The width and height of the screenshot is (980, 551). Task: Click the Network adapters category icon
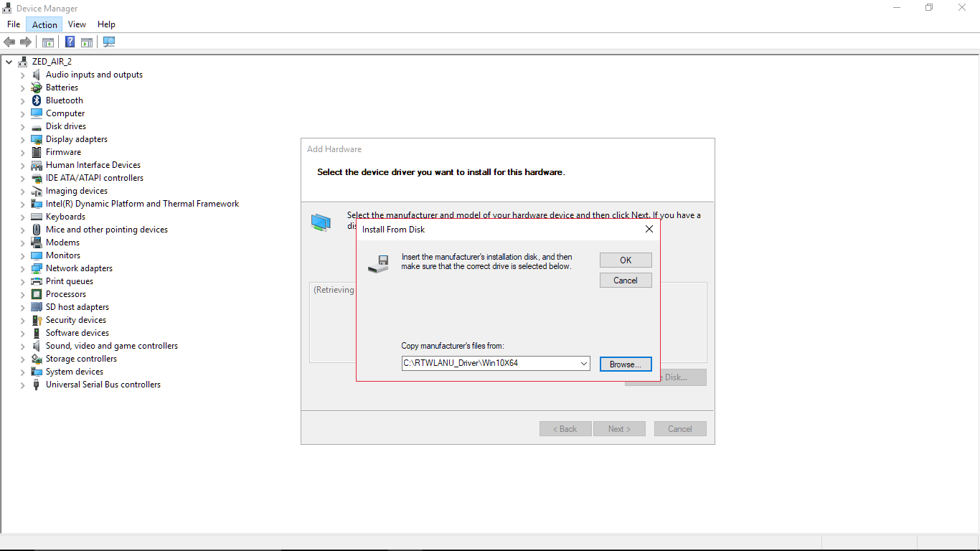(37, 268)
